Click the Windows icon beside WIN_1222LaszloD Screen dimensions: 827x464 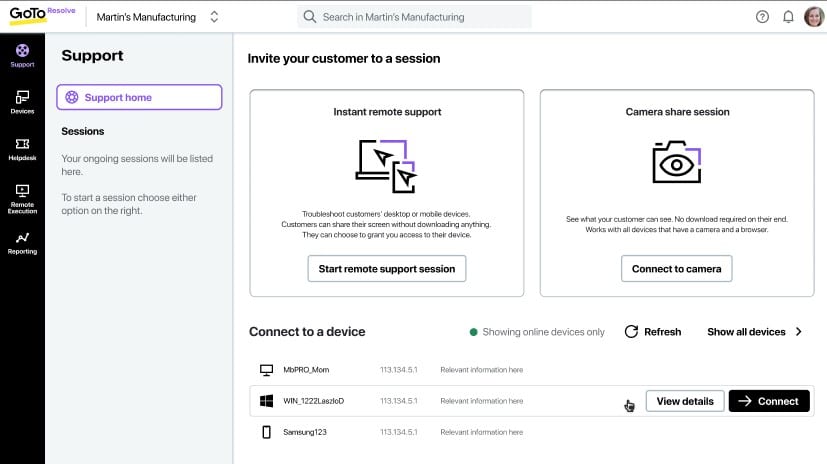click(x=266, y=401)
